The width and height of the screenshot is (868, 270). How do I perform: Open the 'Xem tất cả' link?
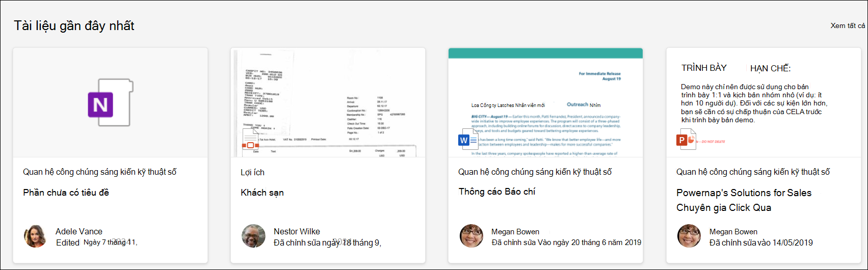coord(848,25)
